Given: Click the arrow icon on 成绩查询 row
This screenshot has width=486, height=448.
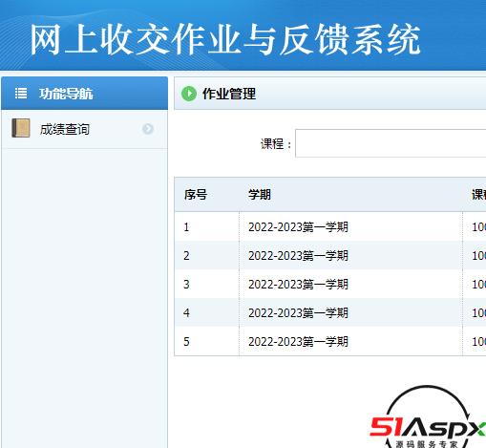Looking at the screenshot, I should click(148, 129).
